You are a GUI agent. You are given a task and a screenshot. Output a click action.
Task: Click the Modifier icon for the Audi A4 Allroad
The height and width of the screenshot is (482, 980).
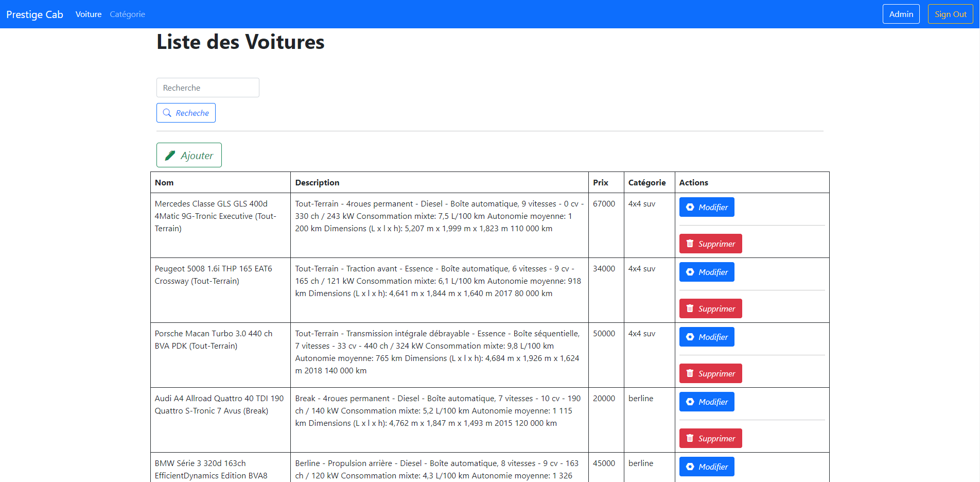point(690,402)
